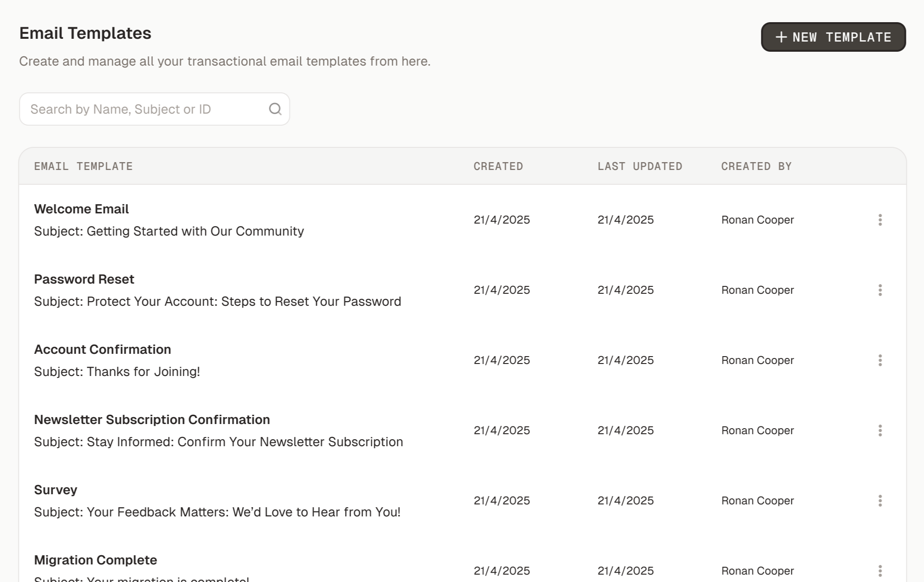Open the kebab icon for the Survey template
This screenshot has height=582, width=924.
point(880,500)
